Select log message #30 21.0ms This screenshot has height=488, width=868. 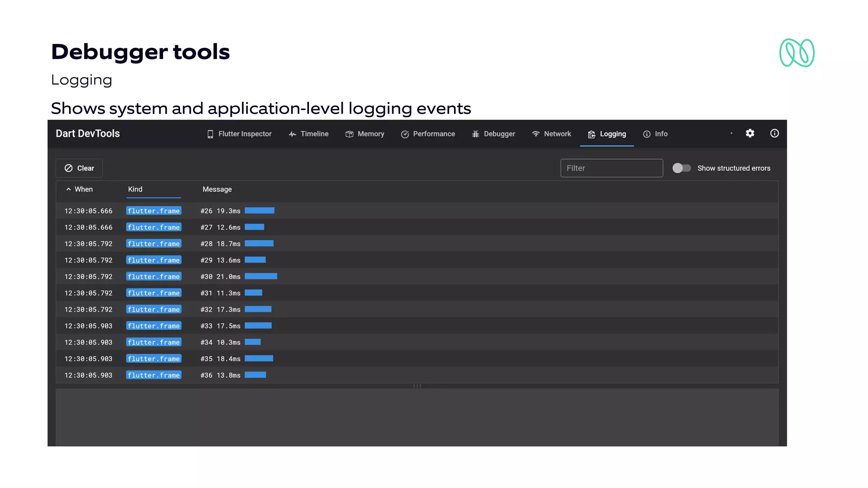[220, 277]
